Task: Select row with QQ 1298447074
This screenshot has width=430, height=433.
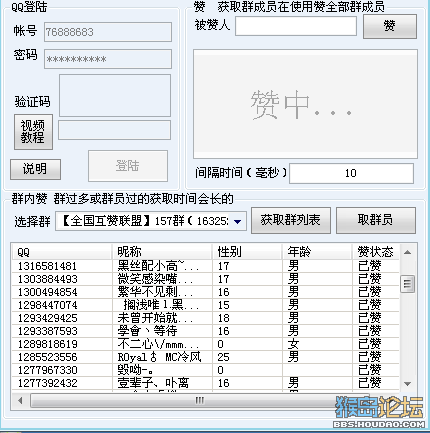Action: (205, 305)
